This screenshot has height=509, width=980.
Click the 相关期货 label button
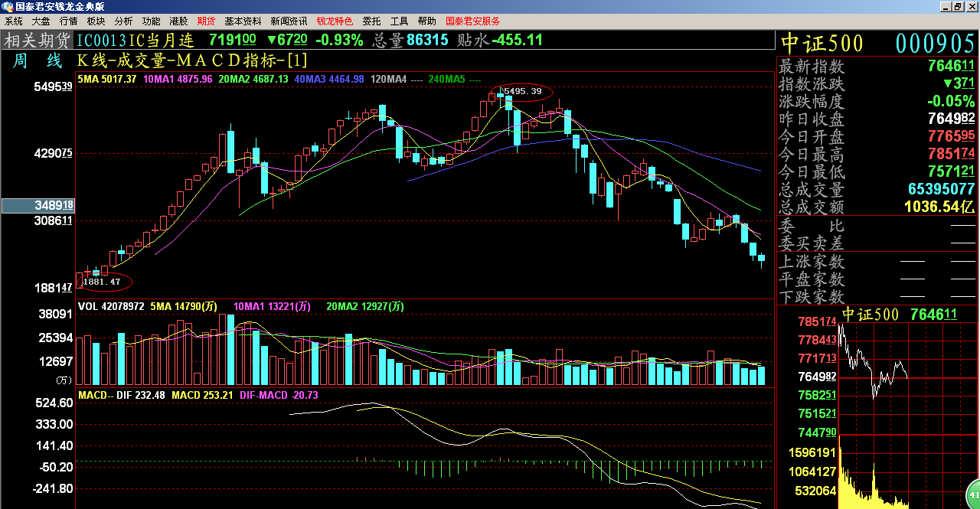coord(38,40)
